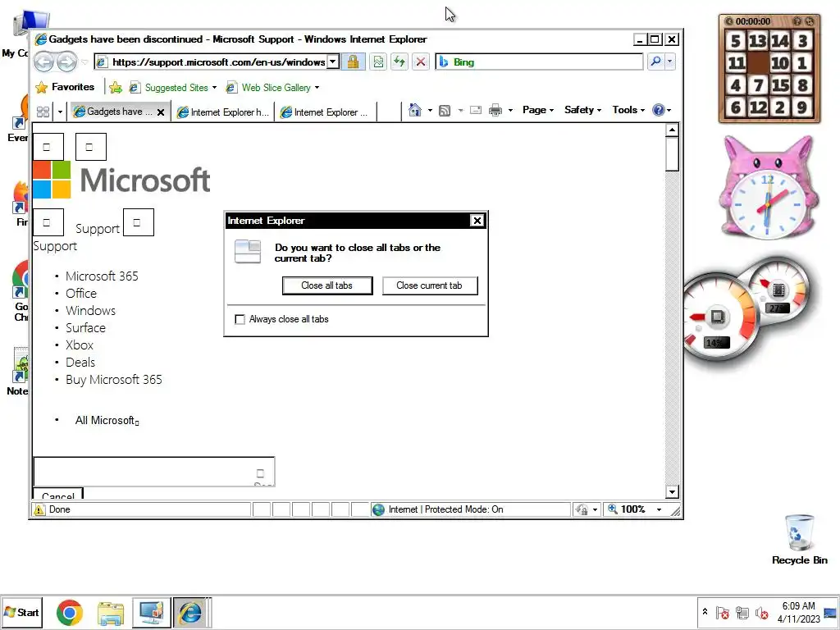Screen dimensions: 840x630
Task: Click Close current tab button
Action: pos(429,285)
